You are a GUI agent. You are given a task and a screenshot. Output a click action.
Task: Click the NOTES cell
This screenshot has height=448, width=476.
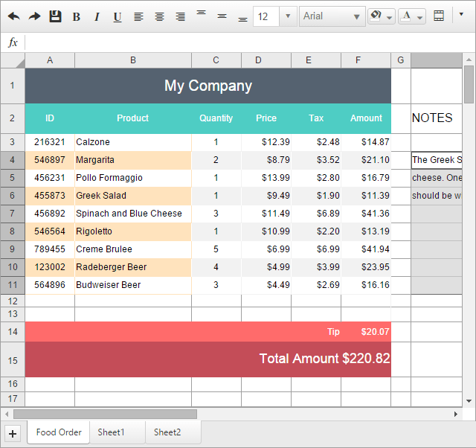tap(437, 118)
